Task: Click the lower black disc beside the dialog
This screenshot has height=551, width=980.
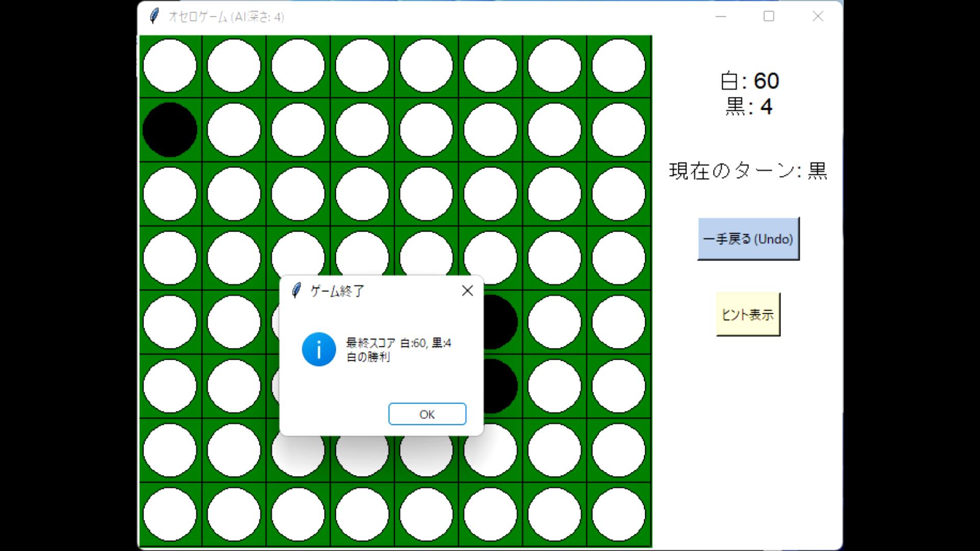Action: click(x=500, y=386)
